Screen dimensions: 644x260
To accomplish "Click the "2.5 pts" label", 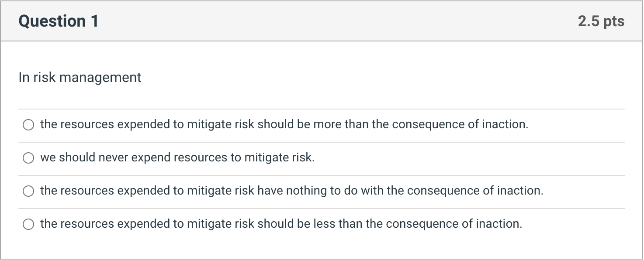I will pos(601,21).
